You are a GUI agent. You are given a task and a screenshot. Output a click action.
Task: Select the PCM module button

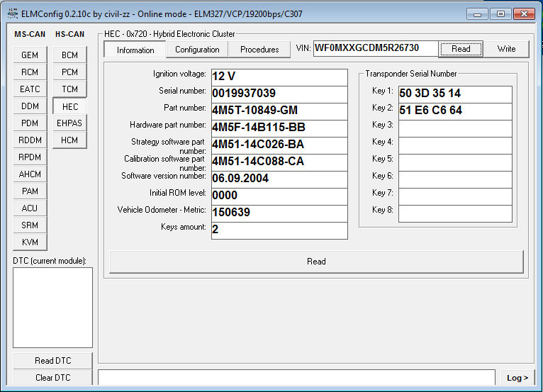click(x=69, y=72)
